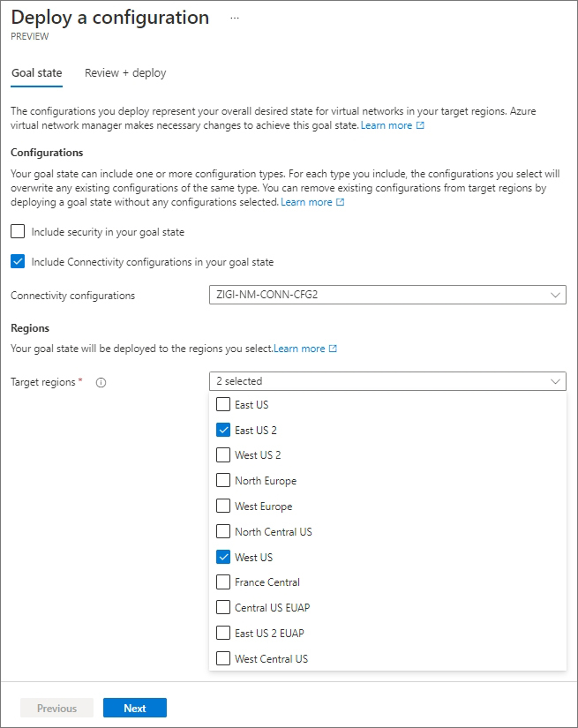Tick the France Central region
This screenshot has height=728, width=578.
pos(223,582)
